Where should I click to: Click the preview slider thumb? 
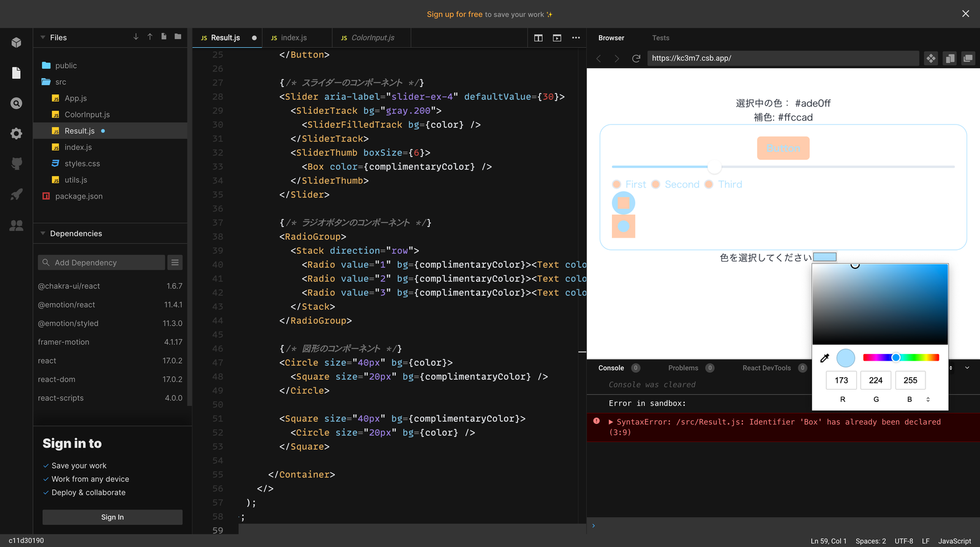pos(714,167)
